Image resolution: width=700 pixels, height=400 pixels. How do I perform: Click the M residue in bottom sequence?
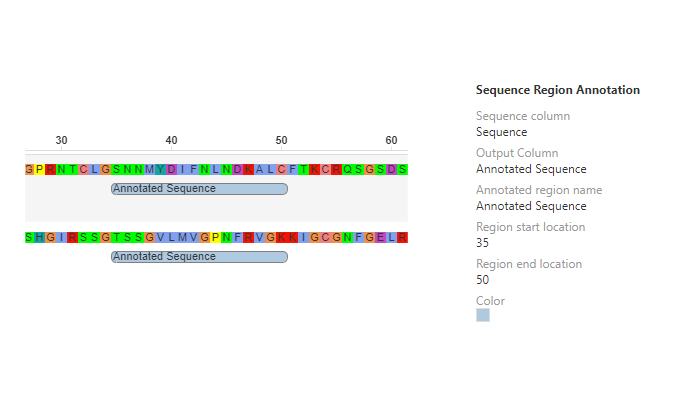coord(183,237)
